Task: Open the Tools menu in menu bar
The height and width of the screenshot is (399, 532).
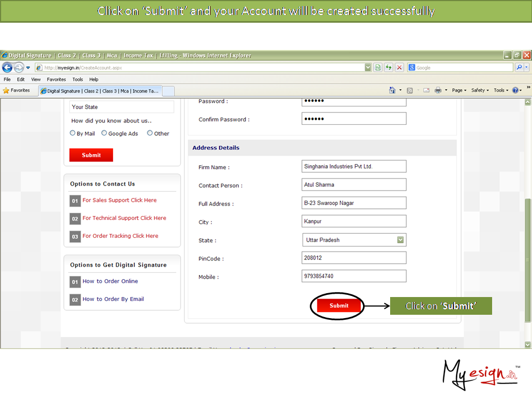Action: pyautogui.click(x=78, y=79)
